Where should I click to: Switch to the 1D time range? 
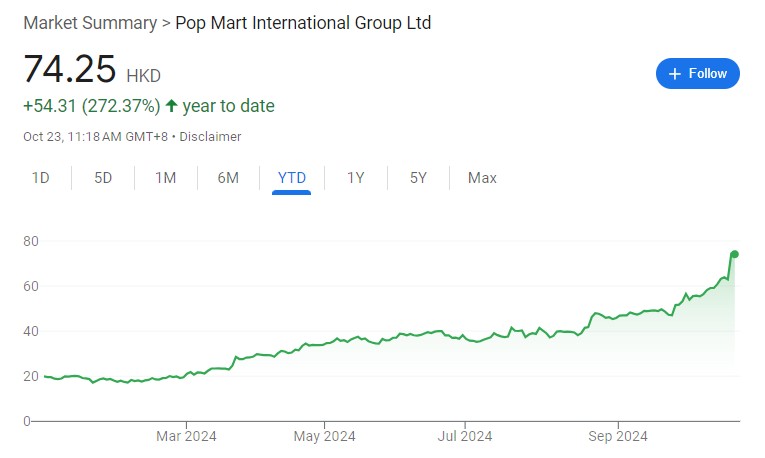(41, 178)
